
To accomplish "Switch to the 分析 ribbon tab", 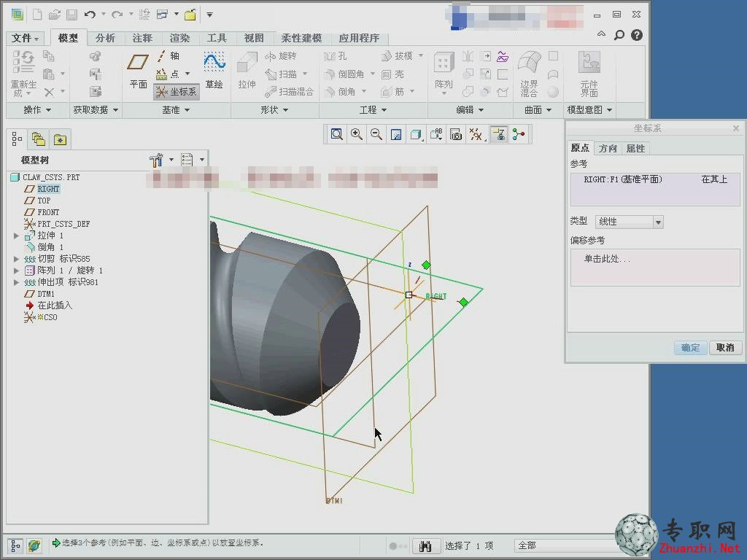I will (105, 38).
